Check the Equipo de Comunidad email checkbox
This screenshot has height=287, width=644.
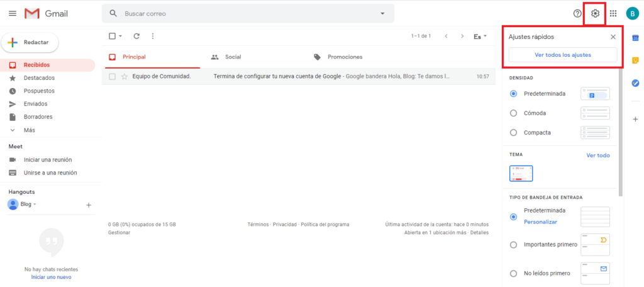pos(112,76)
